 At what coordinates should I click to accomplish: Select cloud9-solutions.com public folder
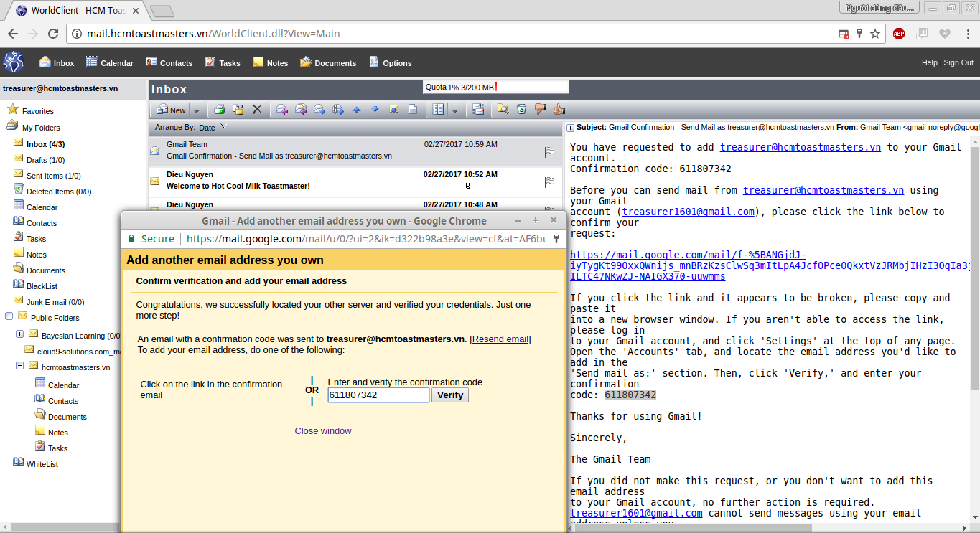tap(72, 350)
